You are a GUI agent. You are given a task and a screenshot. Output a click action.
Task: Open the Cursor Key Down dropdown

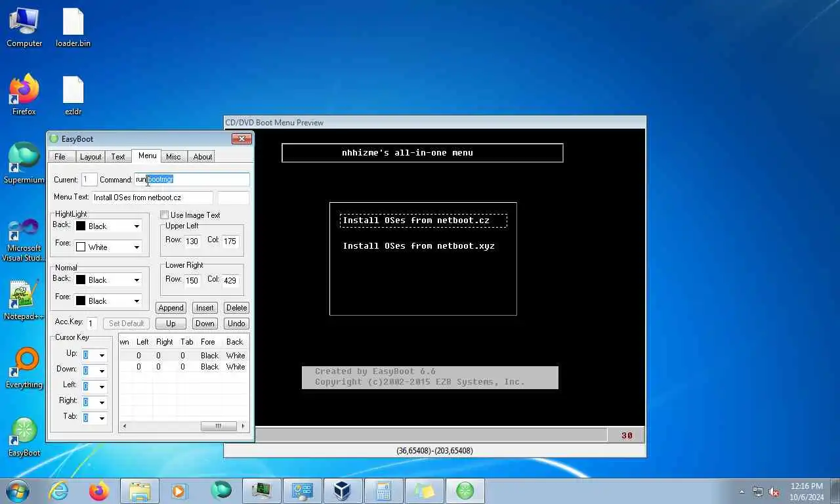pyautogui.click(x=102, y=371)
